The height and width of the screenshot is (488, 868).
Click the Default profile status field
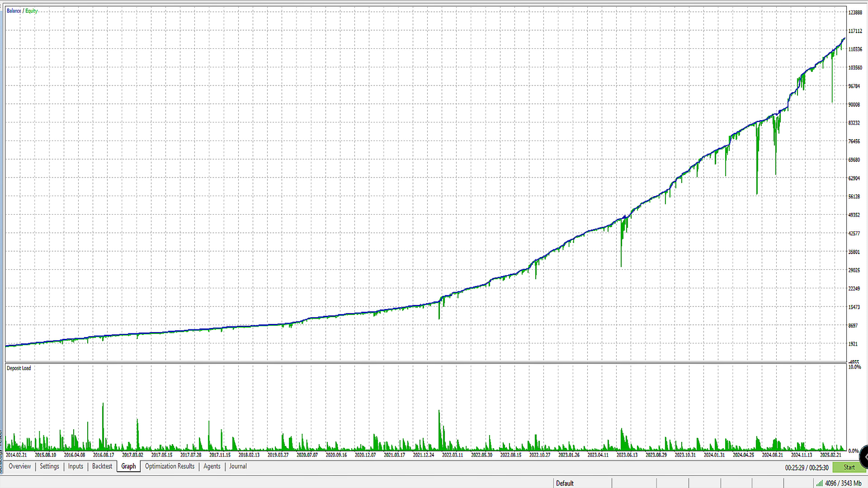coord(565,483)
